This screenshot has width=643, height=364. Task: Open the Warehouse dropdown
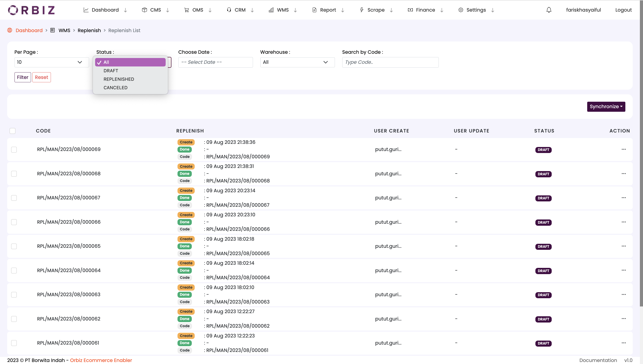tap(297, 62)
